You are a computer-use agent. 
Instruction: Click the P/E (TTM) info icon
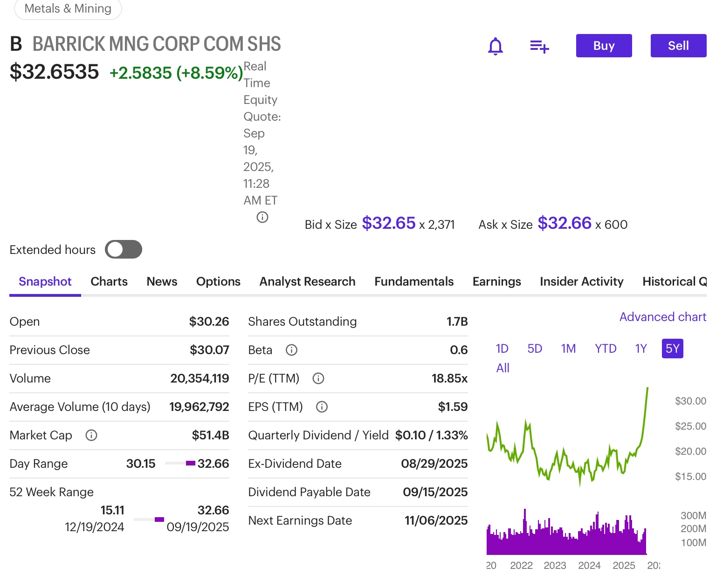pos(318,378)
